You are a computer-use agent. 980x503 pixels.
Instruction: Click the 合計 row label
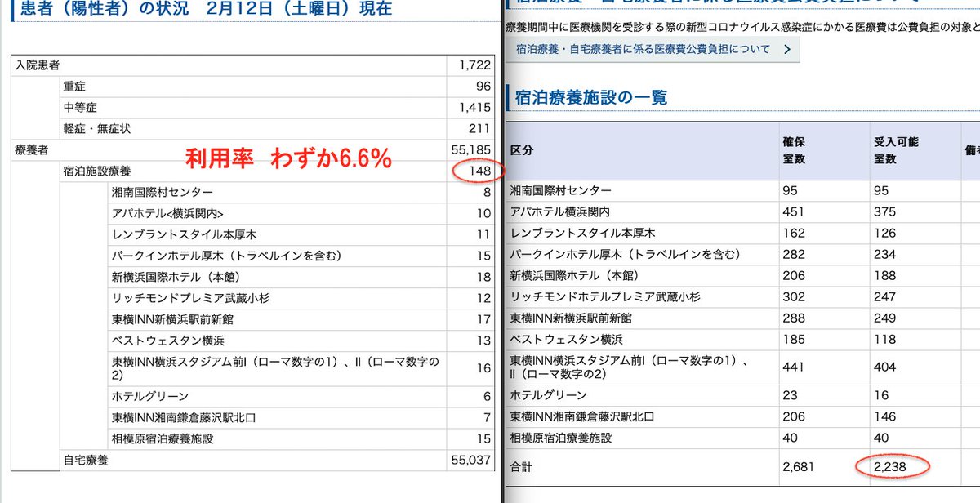[521, 466]
